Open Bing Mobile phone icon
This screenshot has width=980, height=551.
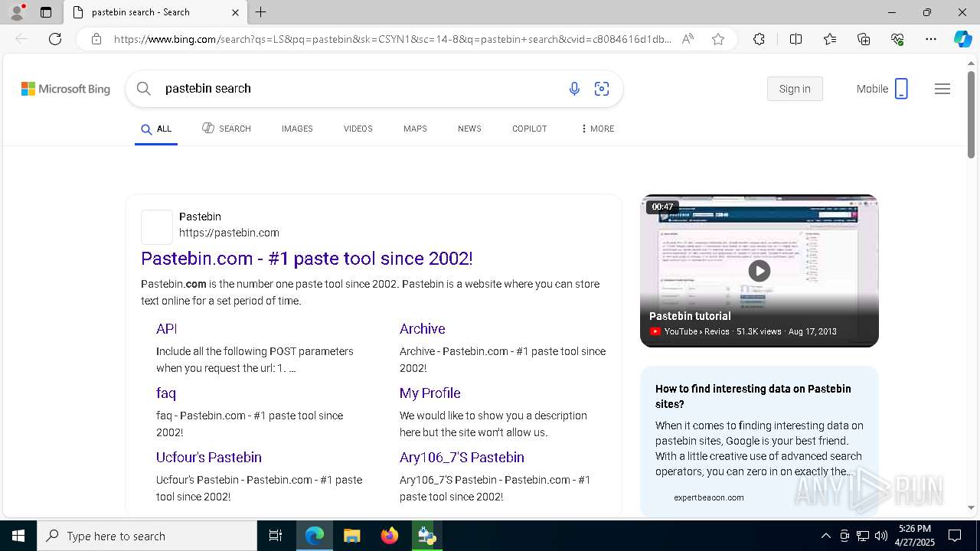click(901, 89)
